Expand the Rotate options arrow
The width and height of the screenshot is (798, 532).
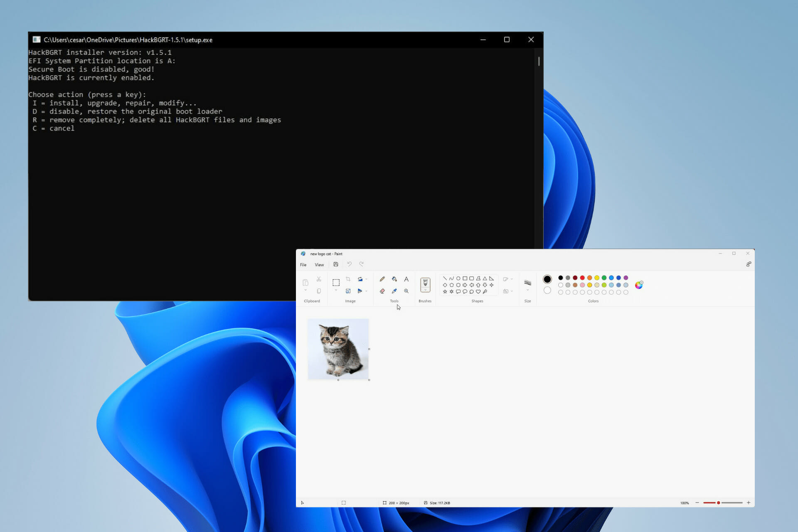[x=366, y=279]
